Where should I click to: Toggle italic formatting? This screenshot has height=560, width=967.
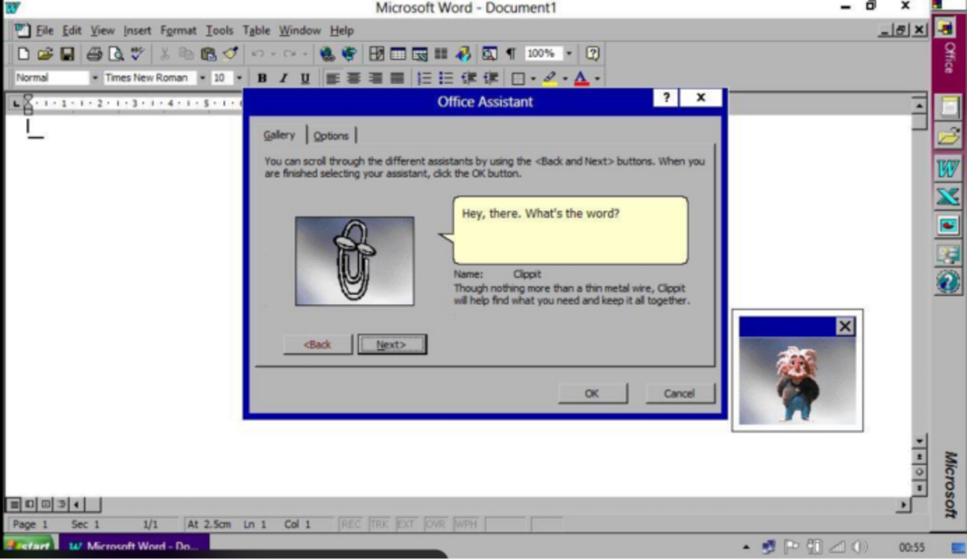[x=284, y=79]
